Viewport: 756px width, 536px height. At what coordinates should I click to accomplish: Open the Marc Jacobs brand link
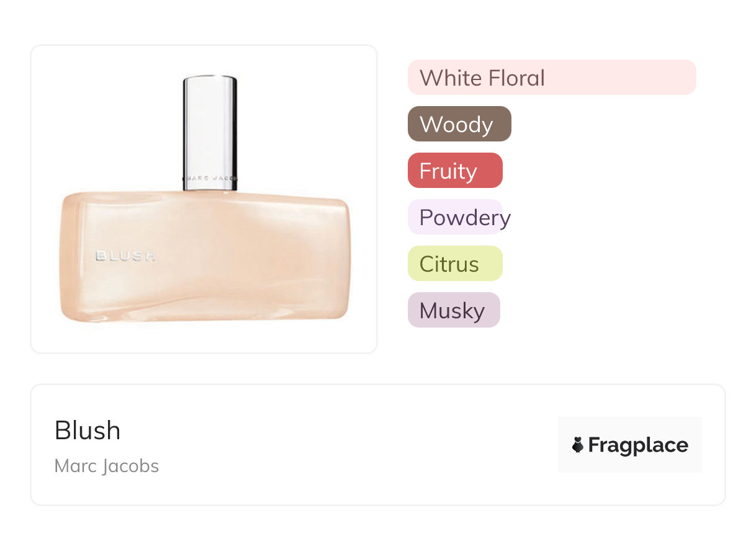point(107,466)
